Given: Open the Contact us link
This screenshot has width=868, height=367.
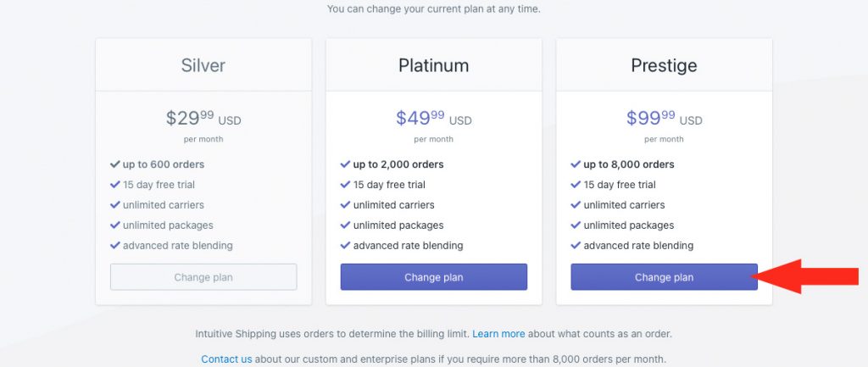Looking at the screenshot, I should pos(226,359).
